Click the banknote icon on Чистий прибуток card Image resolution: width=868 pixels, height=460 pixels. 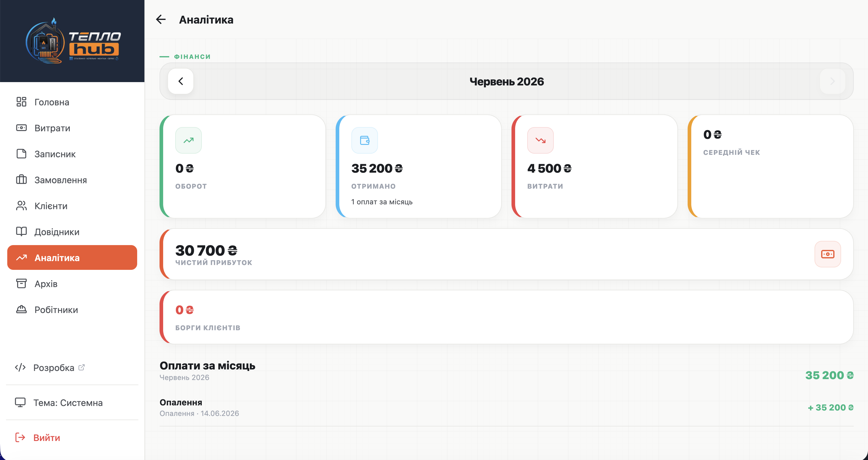(x=828, y=254)
